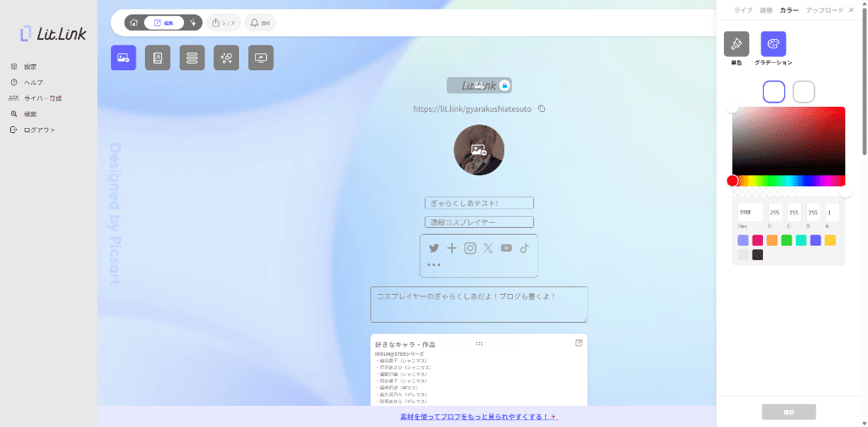
Task: Click the home icon in top bar
Action: click(134, 23)
